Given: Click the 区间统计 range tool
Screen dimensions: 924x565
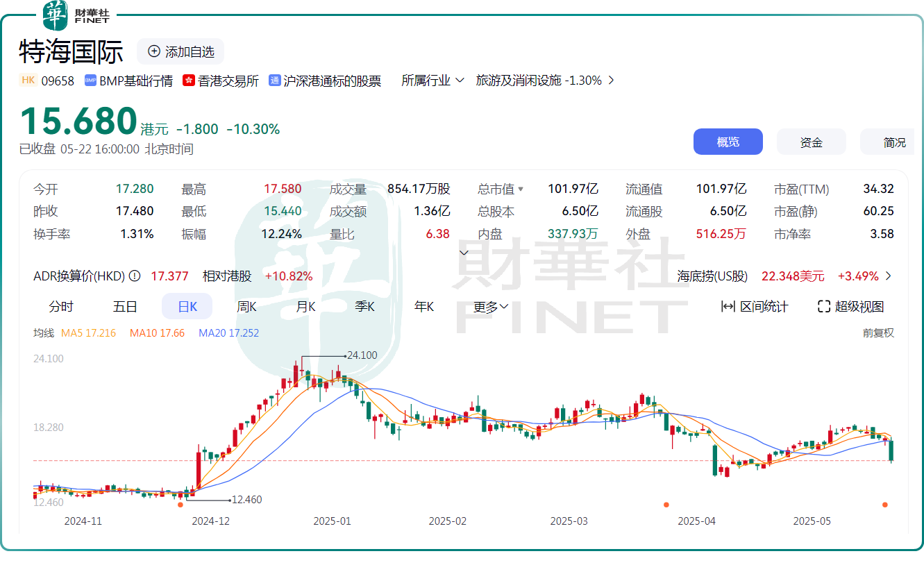Looking at the screenshot, I should coord(755,306).
